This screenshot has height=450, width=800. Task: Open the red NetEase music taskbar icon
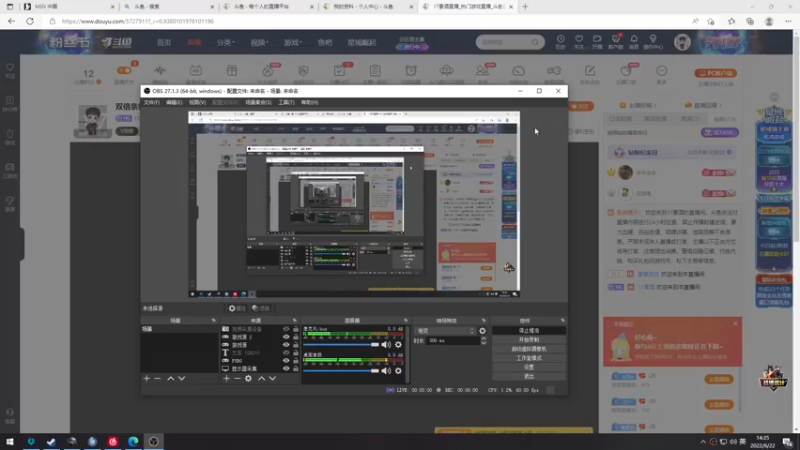pos(113,441)
